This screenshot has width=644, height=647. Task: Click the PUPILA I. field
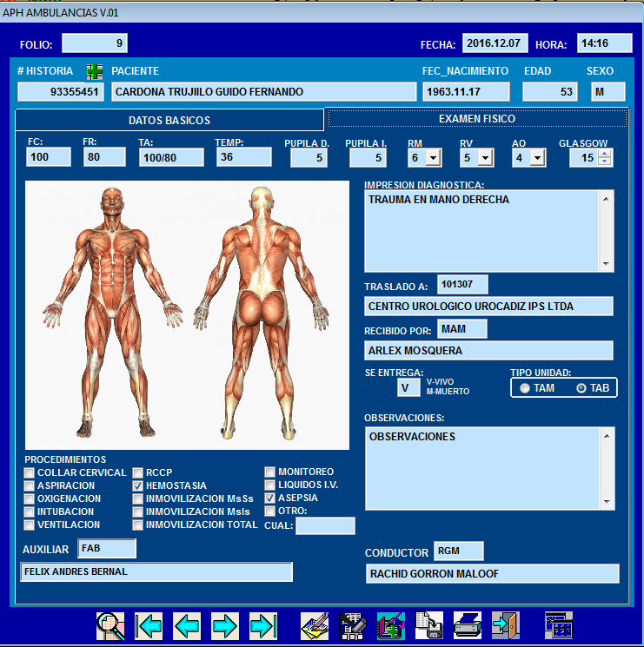tap(368, 158)
